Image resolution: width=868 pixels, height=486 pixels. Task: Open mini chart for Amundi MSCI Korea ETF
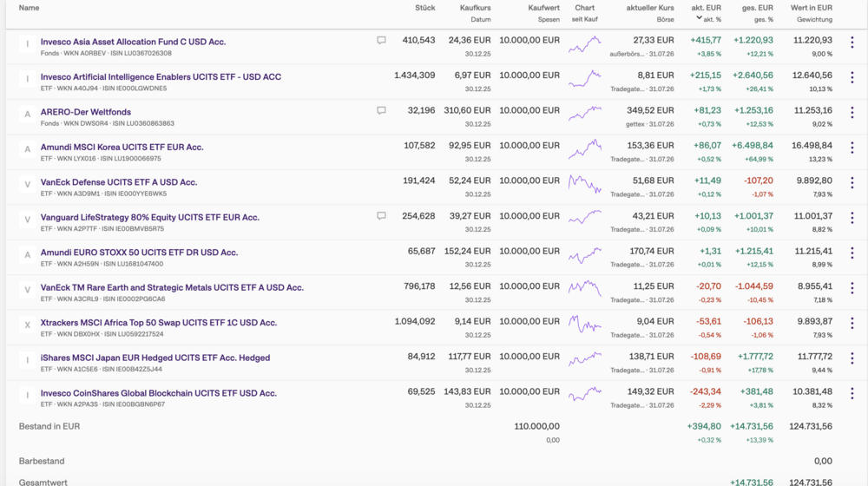[x=584, y=149]
